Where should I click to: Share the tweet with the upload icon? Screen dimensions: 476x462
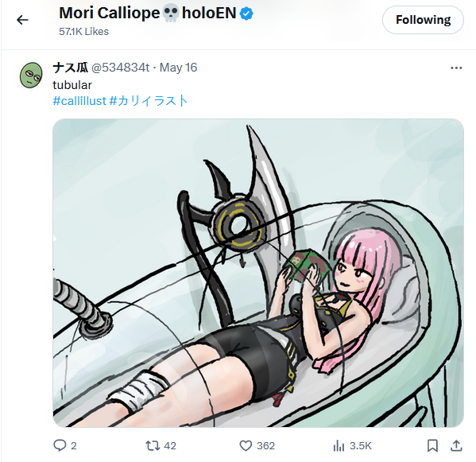click(x=456, y=445)
